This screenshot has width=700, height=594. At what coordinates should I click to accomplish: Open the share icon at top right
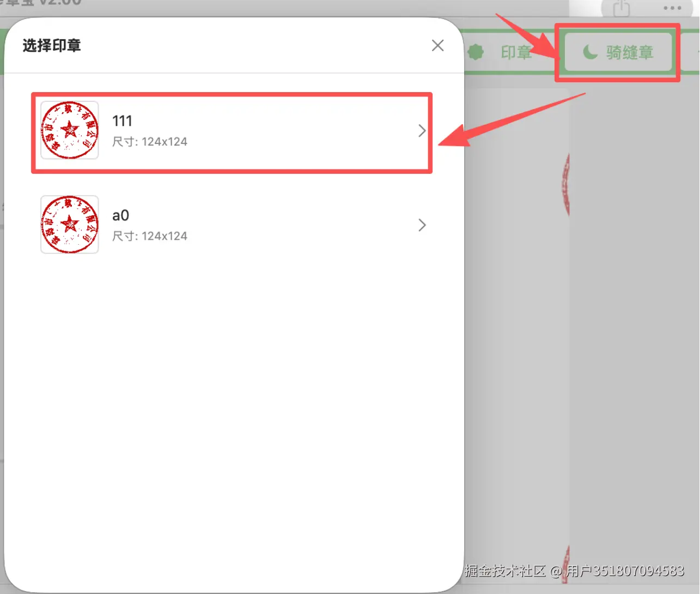[622, 8]
